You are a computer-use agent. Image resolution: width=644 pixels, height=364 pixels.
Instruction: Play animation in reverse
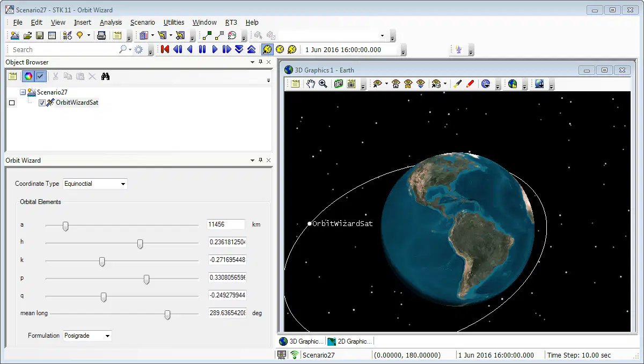(x=190, y=49)
